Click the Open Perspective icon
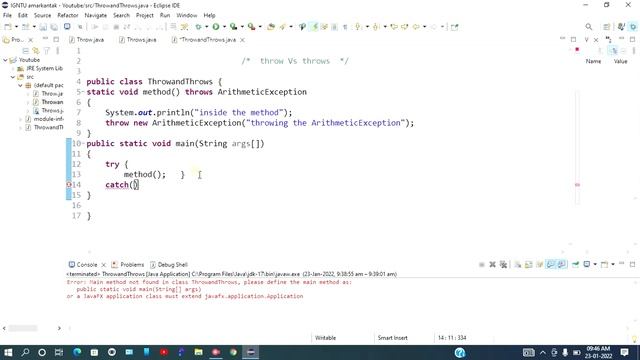The width and height of the screenshot is (640, 360). tap(607, 27)
